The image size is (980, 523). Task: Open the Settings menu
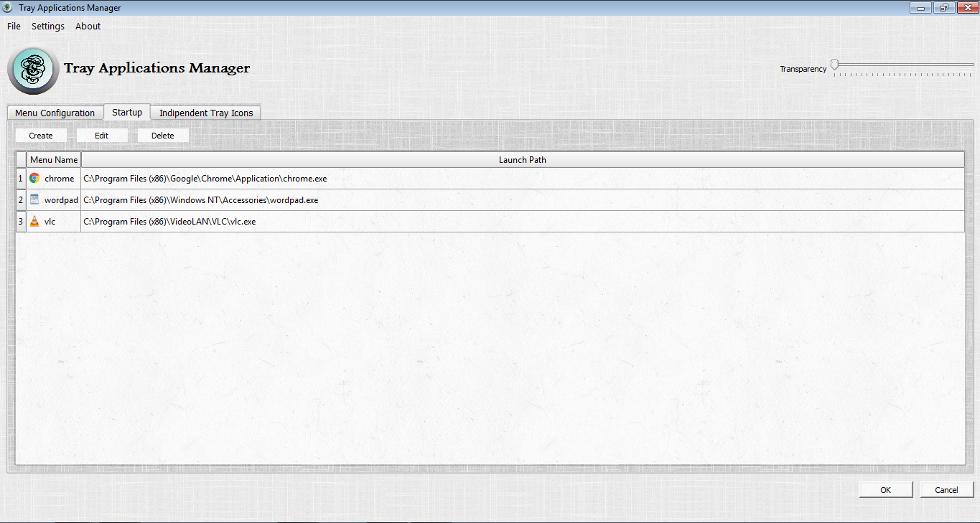point(47,26)
